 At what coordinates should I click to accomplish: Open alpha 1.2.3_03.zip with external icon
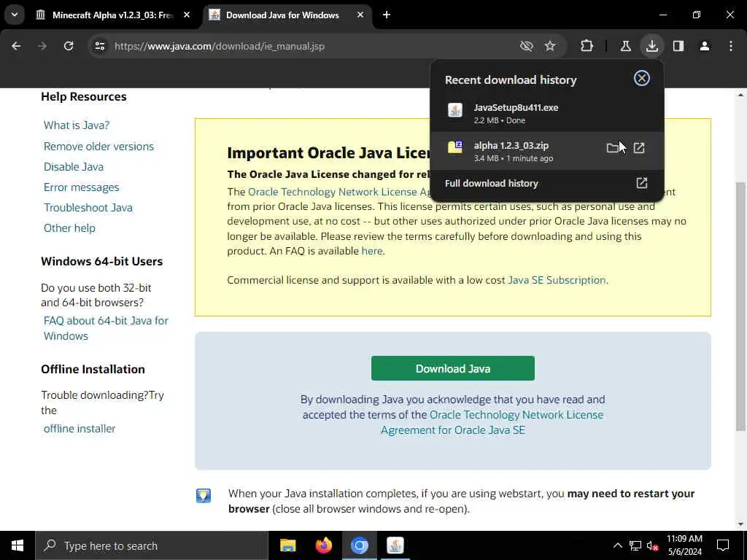[x=639, y=148]
